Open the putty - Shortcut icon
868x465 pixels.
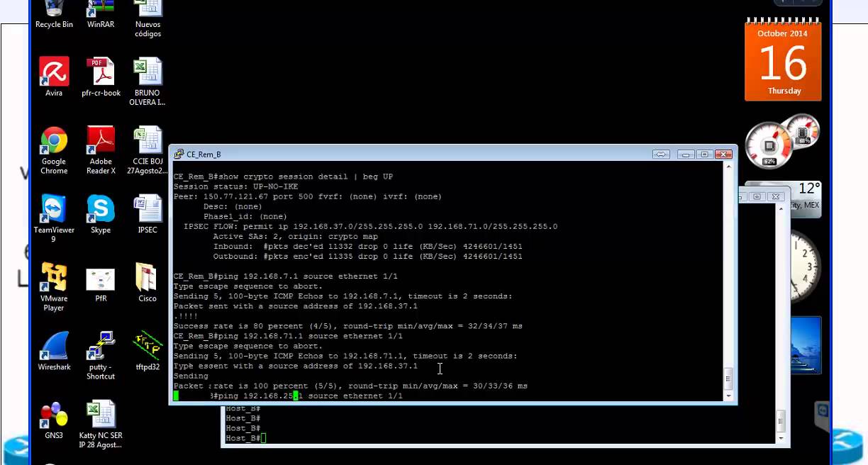[x=101, y=355]
